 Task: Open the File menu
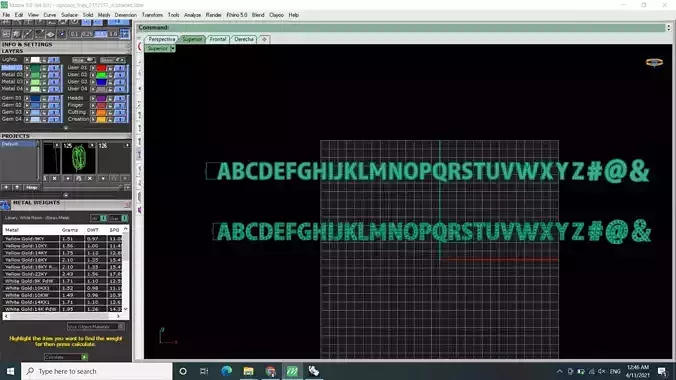6,15
